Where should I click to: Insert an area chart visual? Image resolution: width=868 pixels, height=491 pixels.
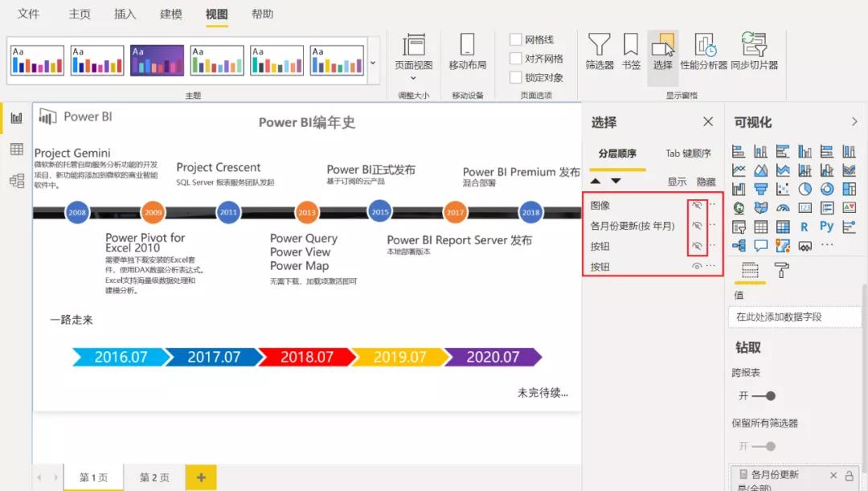point(760,170)
